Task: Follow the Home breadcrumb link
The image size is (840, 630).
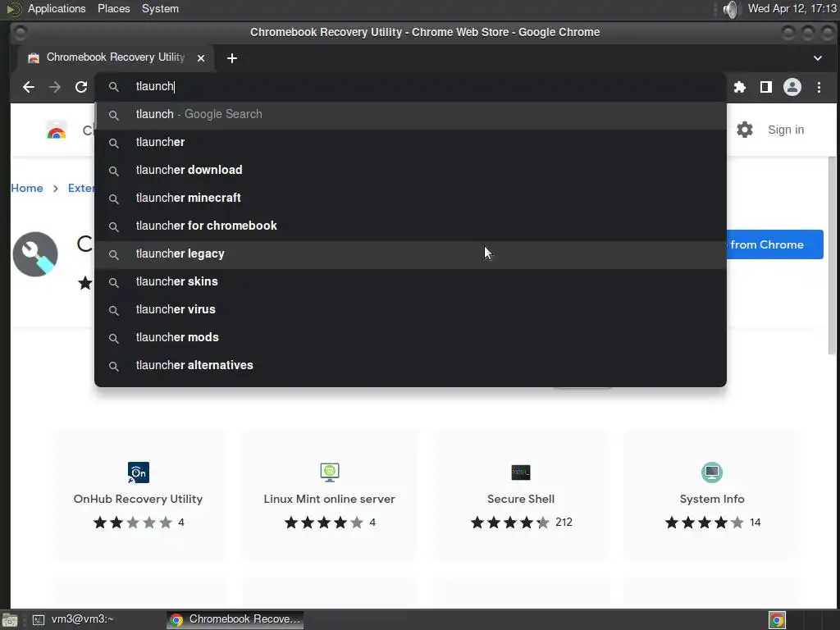Action: pyautogui.click(x=27, y=188)
